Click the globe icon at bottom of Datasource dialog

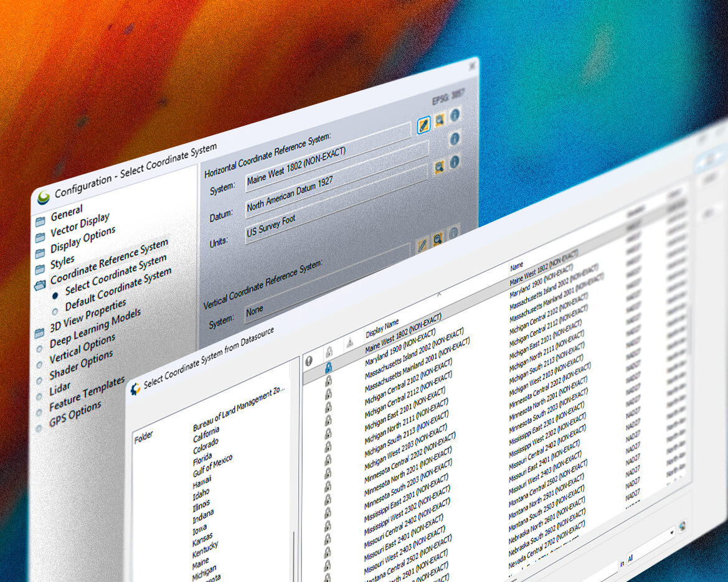[682, 527]
